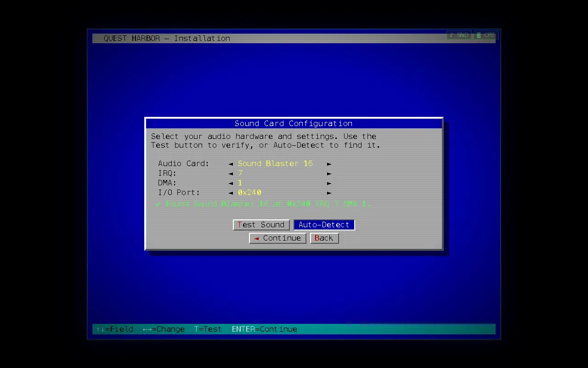Decrease the IRQ value with left arrow
Viewport: 588px width, 368px height.
tap(231, 173)
